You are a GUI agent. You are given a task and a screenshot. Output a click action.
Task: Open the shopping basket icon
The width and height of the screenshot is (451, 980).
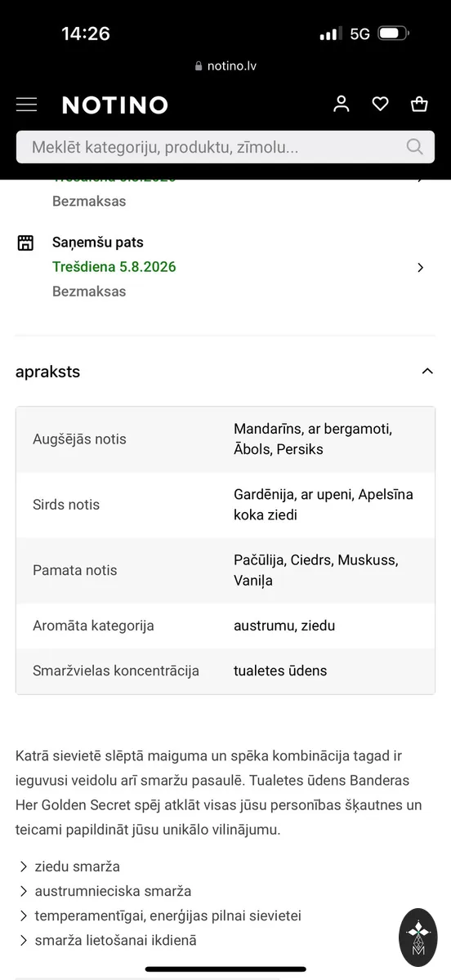pos(419,104)
